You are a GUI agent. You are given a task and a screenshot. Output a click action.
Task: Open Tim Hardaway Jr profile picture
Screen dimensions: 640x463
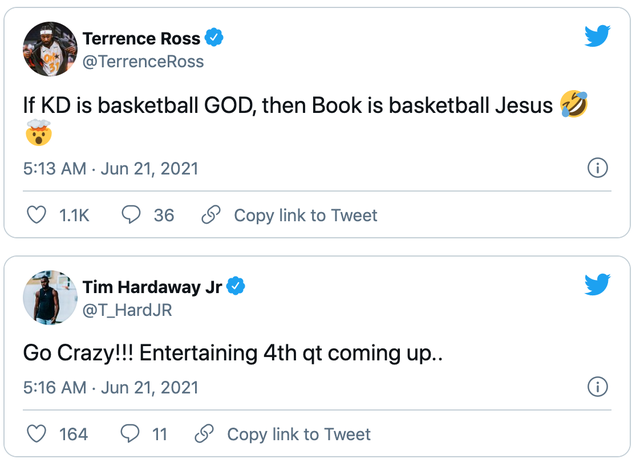click(50, 297)
